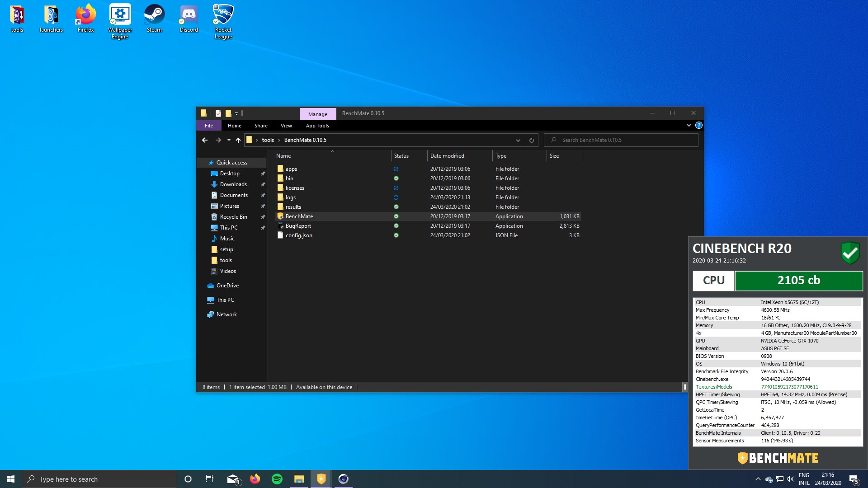Open recent locations dropdown arrow
868x488 pixels.
pos(229,140)
